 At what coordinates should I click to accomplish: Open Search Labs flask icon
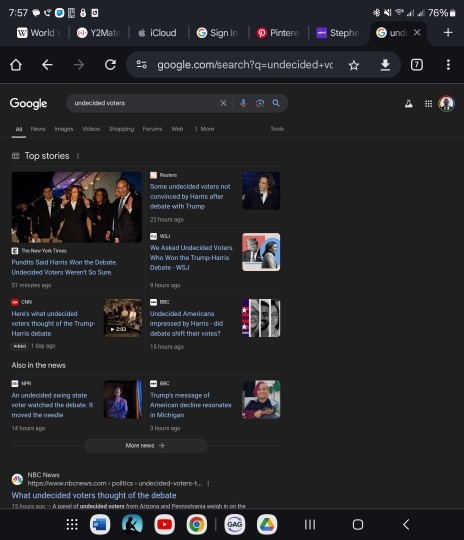(409, 103)
